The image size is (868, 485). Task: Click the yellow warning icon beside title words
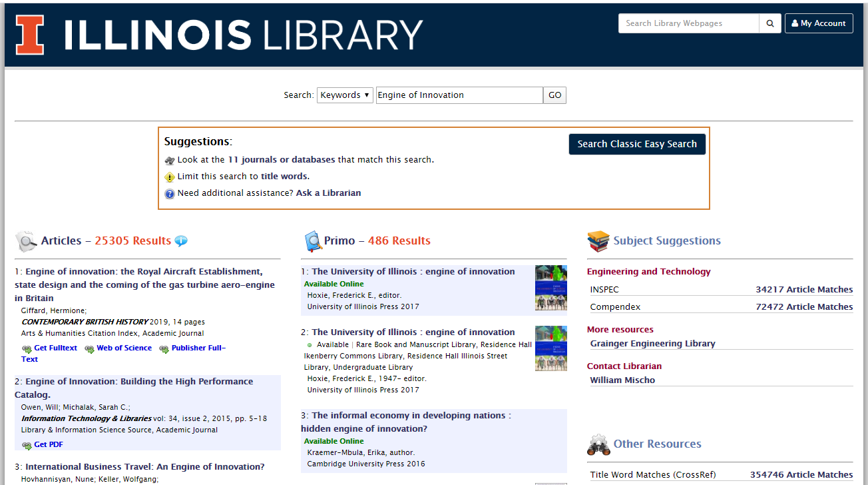click(170, 177)
